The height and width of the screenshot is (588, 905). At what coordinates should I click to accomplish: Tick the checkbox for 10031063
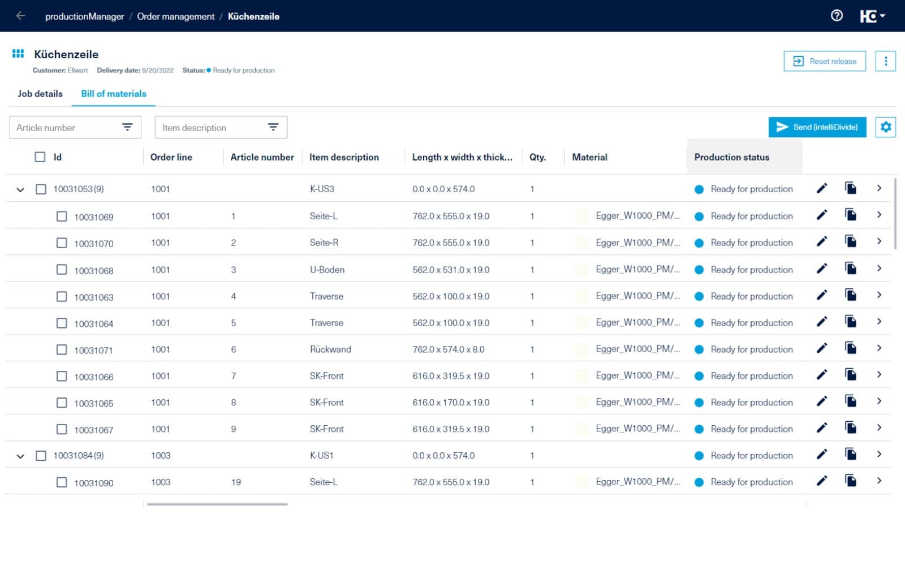click(x=62, y=296)
